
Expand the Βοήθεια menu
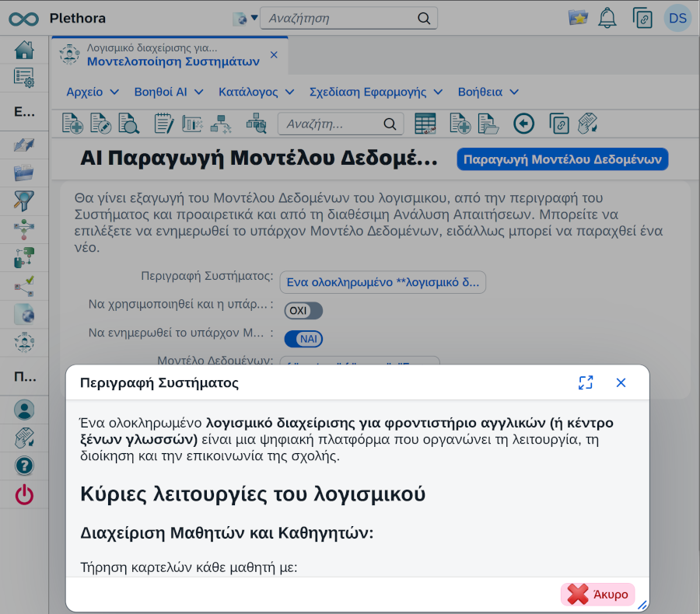point(488,92)
